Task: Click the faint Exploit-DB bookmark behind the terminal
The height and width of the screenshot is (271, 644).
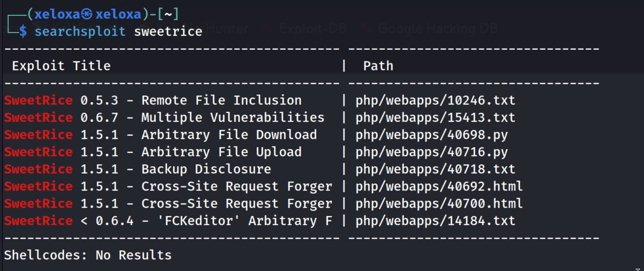Action: pos(312,28)
